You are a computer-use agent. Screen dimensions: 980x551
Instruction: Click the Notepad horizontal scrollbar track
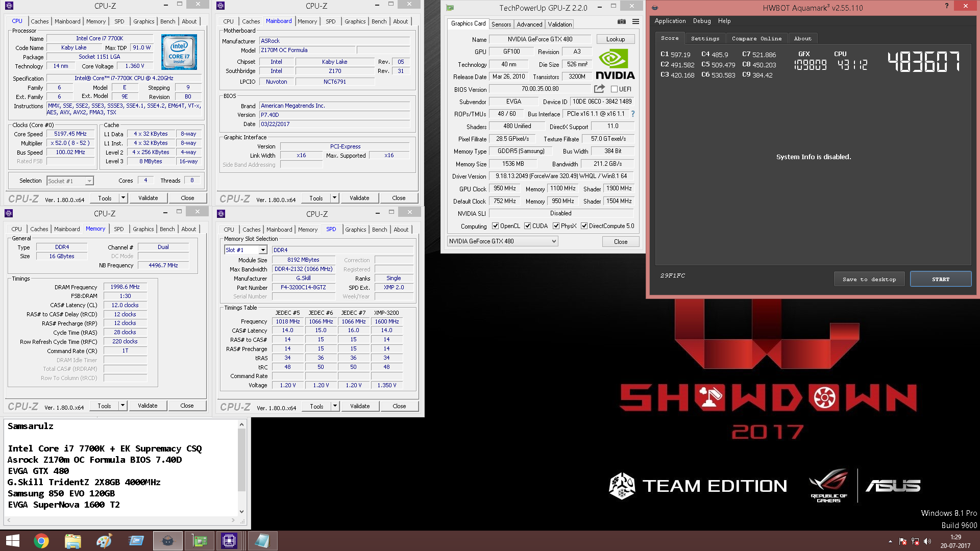click(120, 520)
